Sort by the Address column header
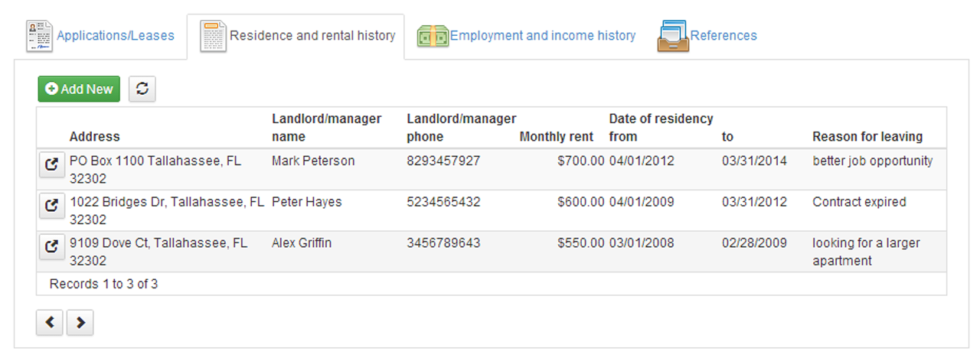This screenshot has width=980, height=361. pyautogui.click(x=94, y=137)
